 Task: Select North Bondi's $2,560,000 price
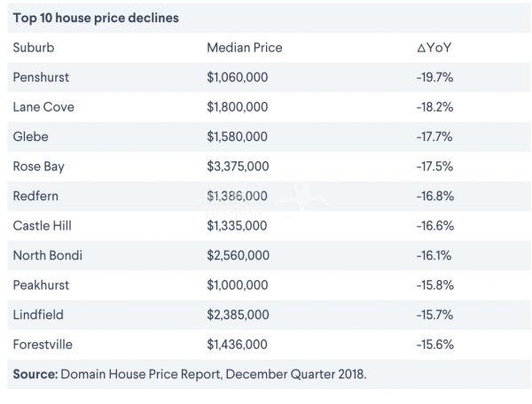[x=238, y=255]
